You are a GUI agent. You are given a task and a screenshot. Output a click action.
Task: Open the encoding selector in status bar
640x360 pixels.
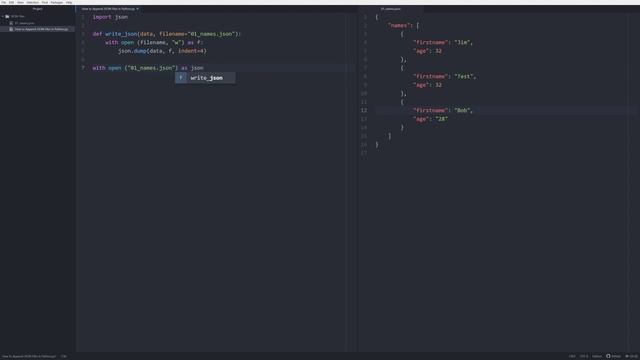[x=584, y=356]
